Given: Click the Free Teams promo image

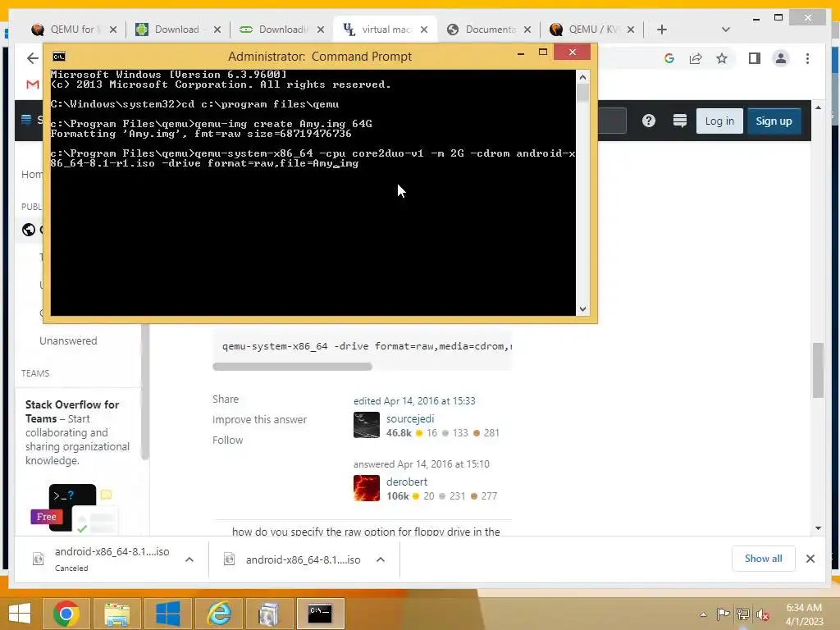Looking at the screenshot, I should tap(75, 508).
